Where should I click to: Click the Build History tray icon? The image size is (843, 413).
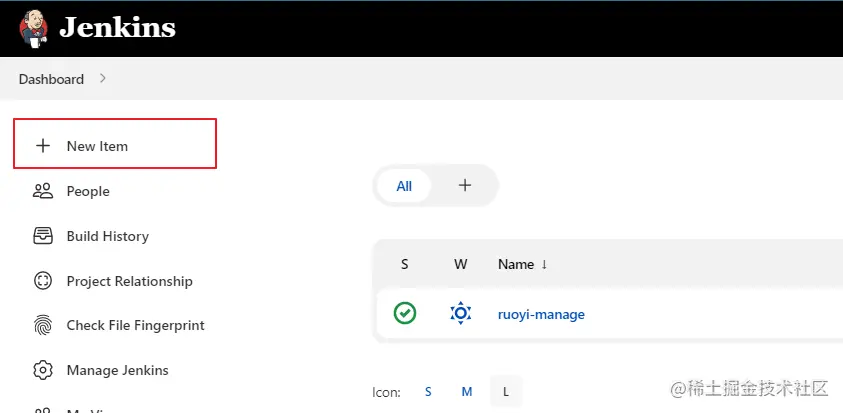click(x=42, y=236)
